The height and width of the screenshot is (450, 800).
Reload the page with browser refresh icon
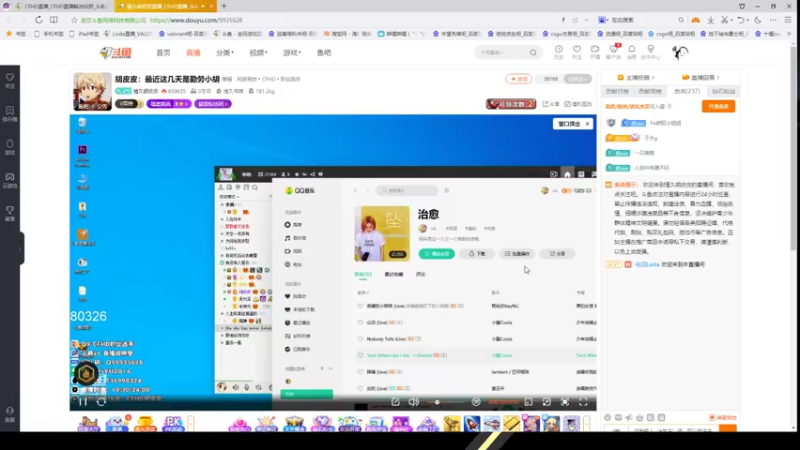click(39, 20)
